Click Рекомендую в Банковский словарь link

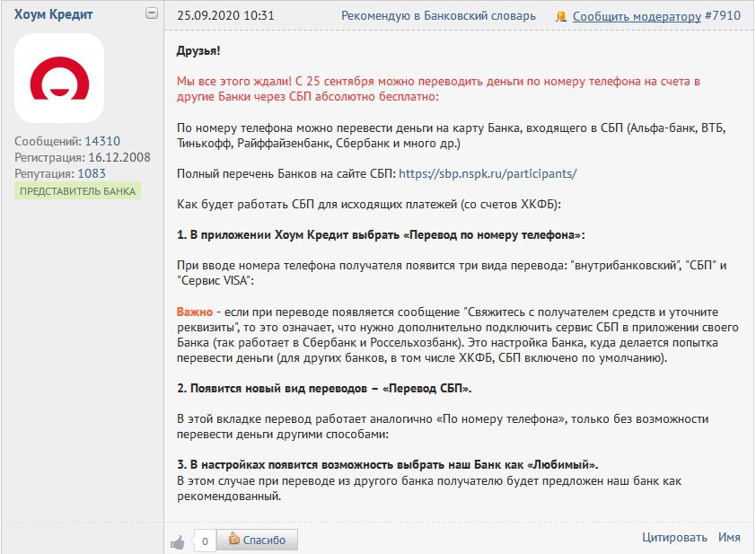click(438, 16)
